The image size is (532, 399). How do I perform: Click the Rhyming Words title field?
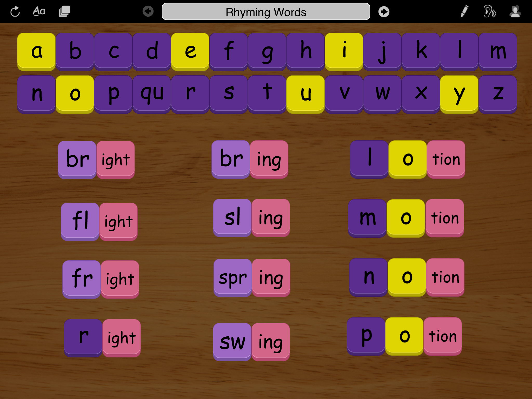coord(266,12)
